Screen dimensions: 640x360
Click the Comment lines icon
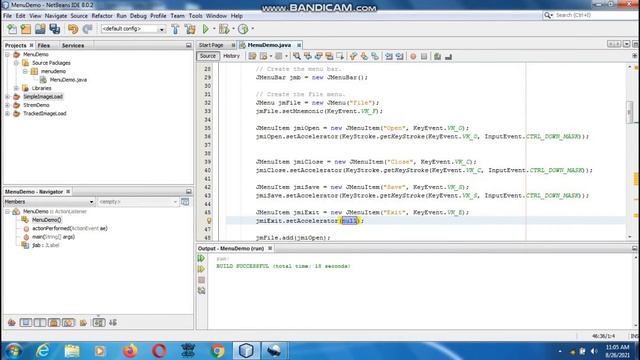[438, 56]
